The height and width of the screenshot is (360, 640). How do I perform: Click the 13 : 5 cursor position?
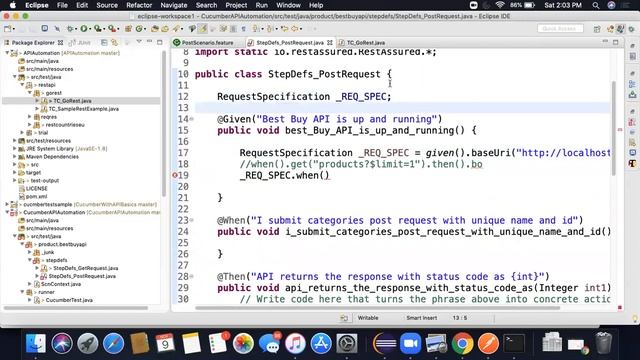[x=460, y=318]
